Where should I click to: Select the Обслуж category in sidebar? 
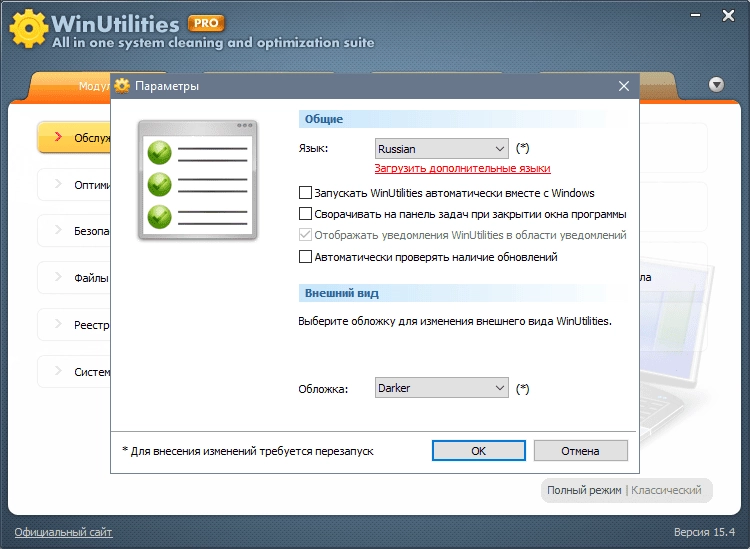(x=74, y=137)
